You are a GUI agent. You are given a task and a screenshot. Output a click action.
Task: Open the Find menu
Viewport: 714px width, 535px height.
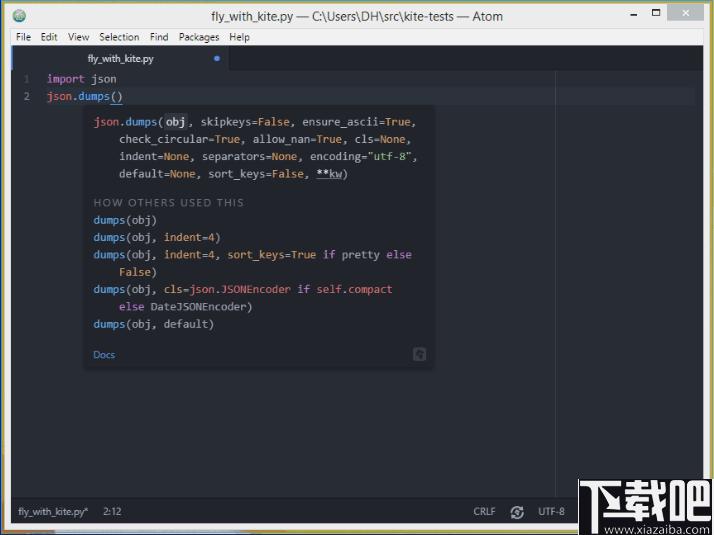tap(159, 37)
